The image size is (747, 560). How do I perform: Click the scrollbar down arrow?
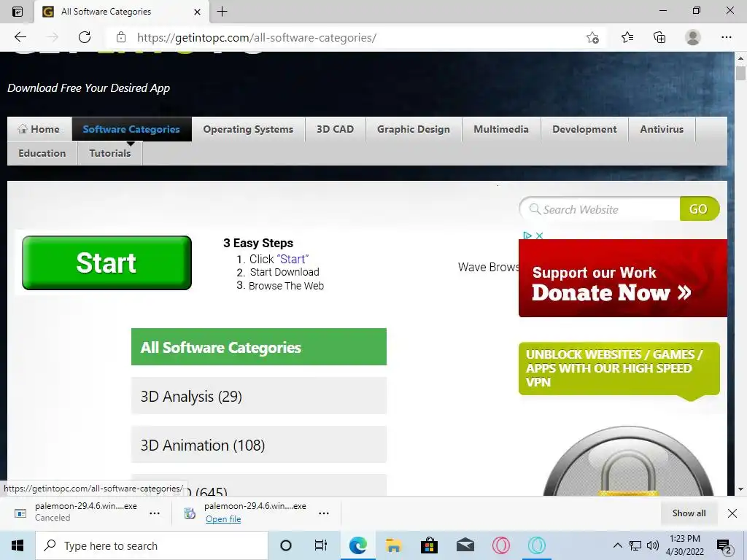click(x=740, y=489)
